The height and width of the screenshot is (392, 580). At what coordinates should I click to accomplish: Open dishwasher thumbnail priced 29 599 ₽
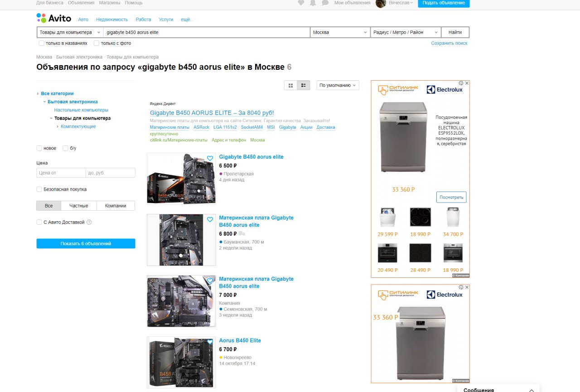point(387,218)
